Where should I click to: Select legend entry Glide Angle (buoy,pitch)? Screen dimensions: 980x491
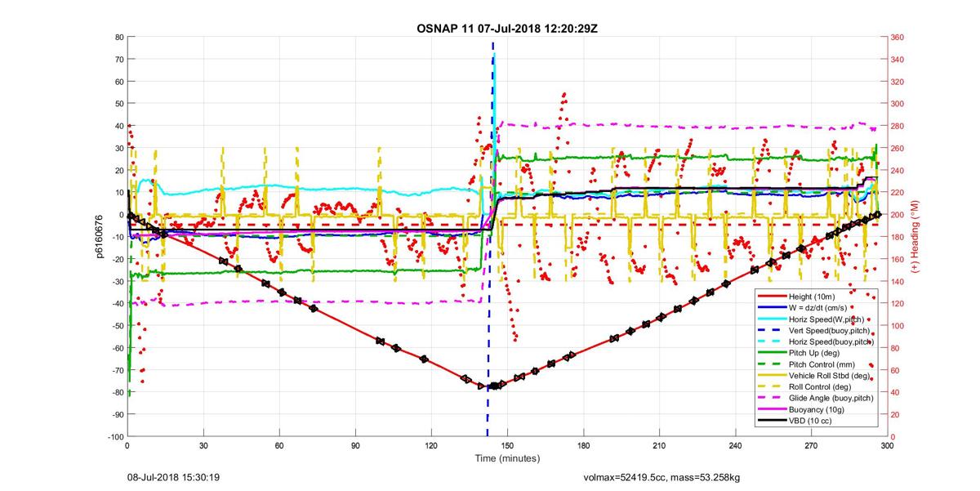[x=831, y=397]
